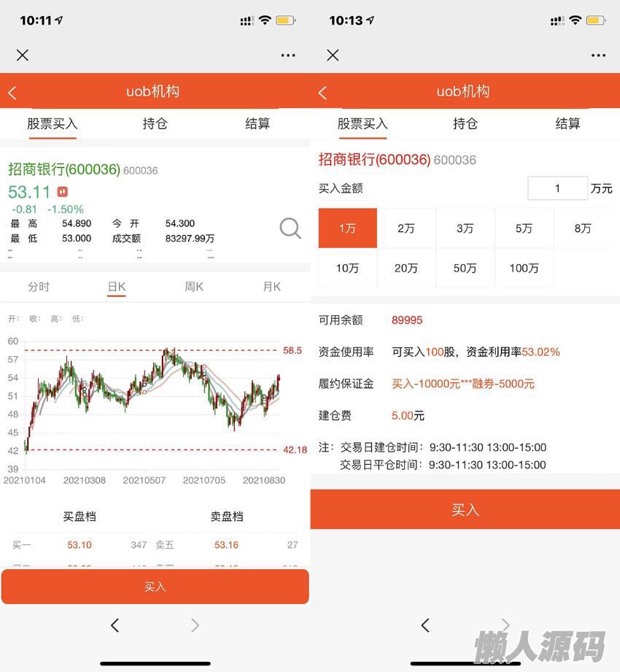Go back using the left orange header arrow
Viewport: 620px width, 672px height.
click(x=12, y=93)
